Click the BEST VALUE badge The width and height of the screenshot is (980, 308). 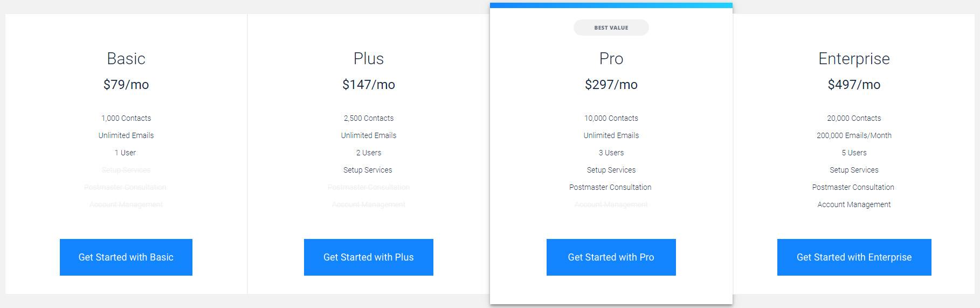(x=611, y=28)
